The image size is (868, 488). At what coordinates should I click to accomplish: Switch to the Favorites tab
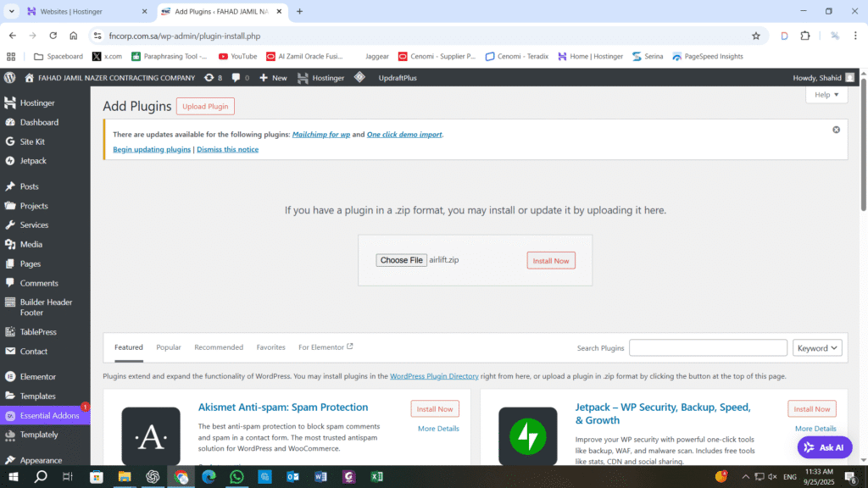270,347
